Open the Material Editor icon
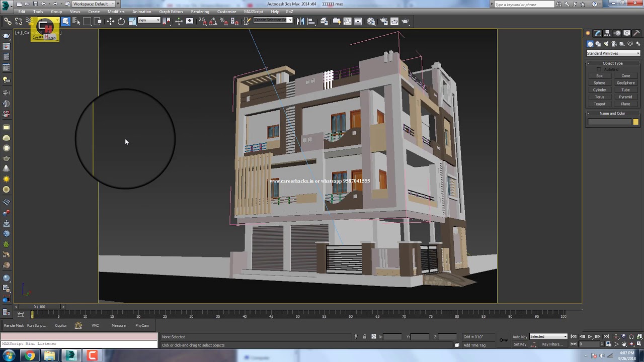 pos(371,21)
